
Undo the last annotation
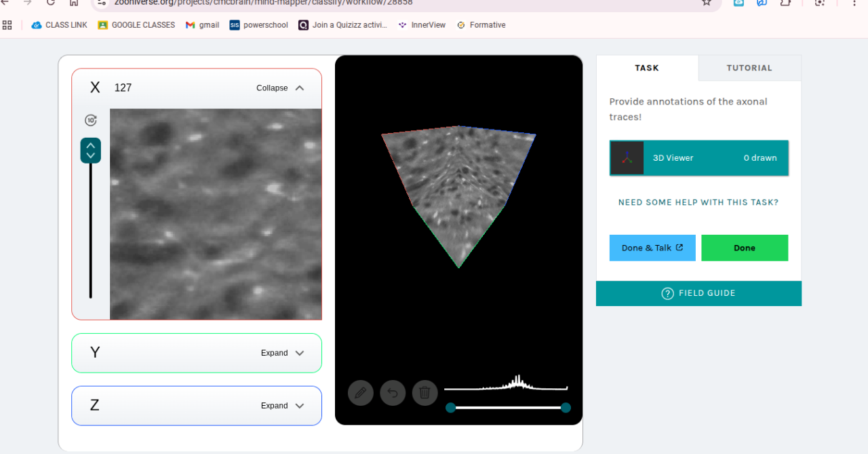(393, 392)
